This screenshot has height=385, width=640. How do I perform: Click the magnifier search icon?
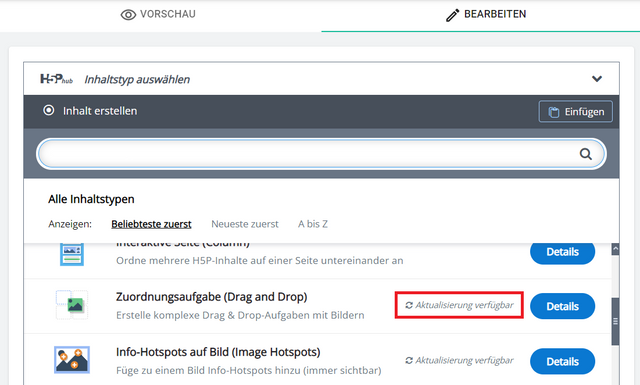click(x=586, y=154)
